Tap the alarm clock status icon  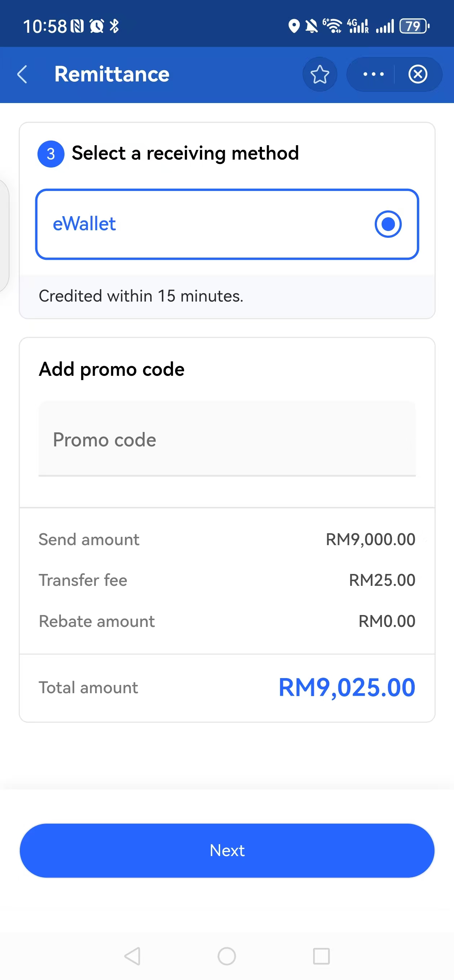click(97, 26)
